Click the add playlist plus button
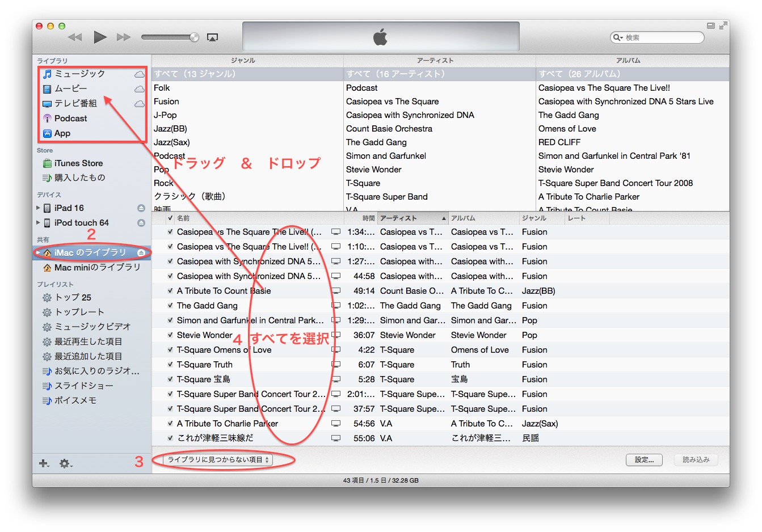The width and height of the screenshot is (762, 532). point(44,463)
